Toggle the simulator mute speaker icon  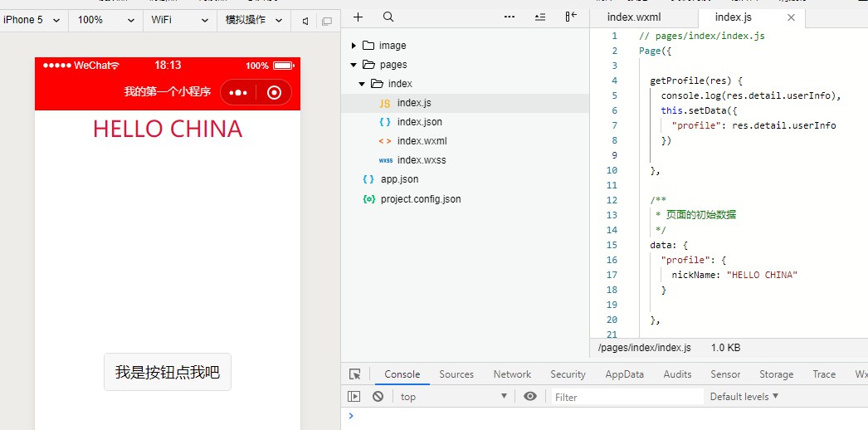(305, 20)
